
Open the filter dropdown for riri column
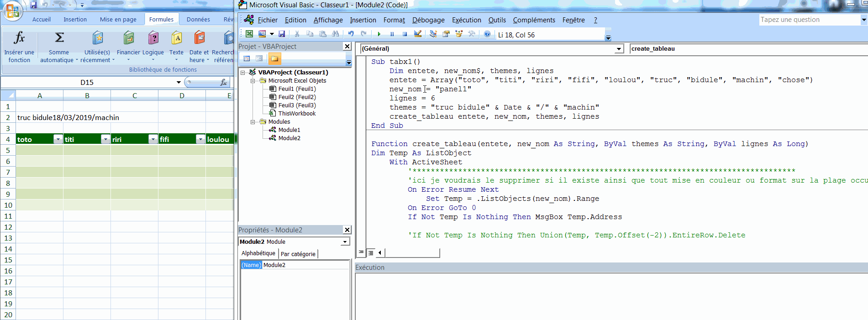(x=153, y=139)
